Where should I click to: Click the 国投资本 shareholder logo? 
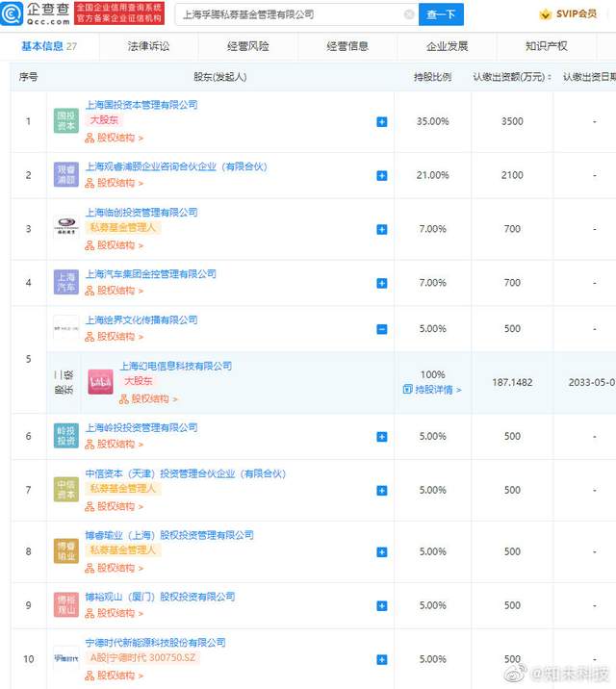(x=65, y=121)
